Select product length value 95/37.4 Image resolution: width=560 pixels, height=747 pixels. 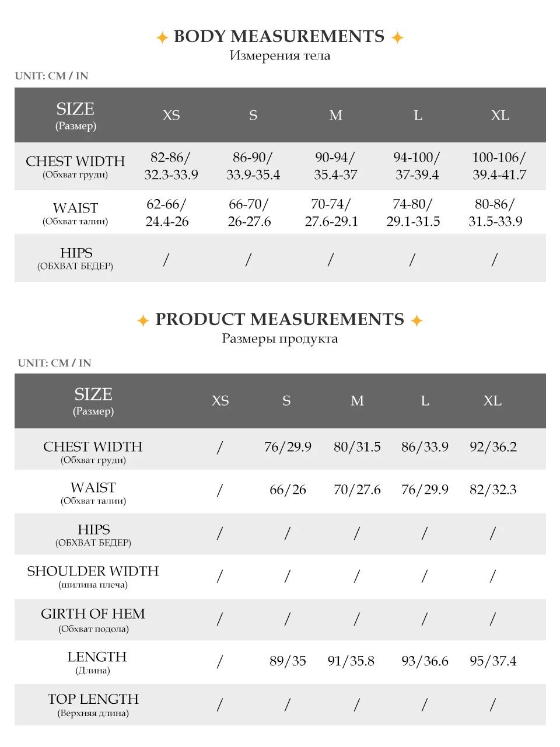[x=493, y=661]
